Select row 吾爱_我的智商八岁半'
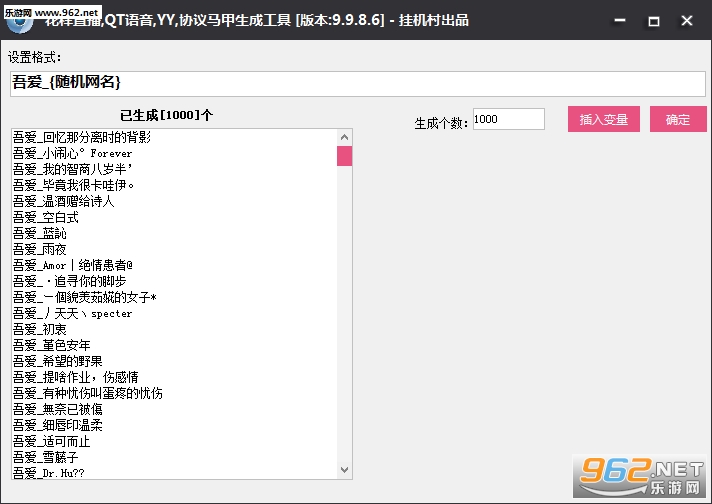 174,169
